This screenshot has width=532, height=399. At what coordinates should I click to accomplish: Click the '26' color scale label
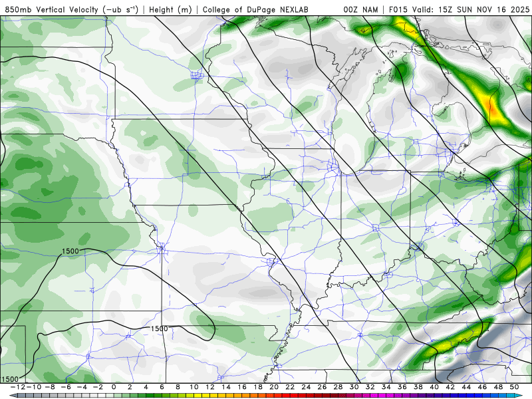click(322, 387)
